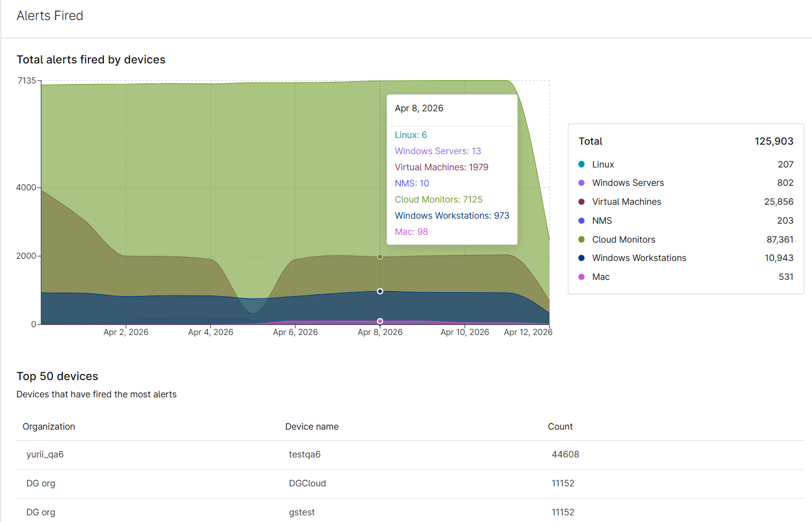The height and width of the screenshot is (522, 812).
Task: Click Virtual Machines: 1979 in tooltip
Action: point(442,167)
